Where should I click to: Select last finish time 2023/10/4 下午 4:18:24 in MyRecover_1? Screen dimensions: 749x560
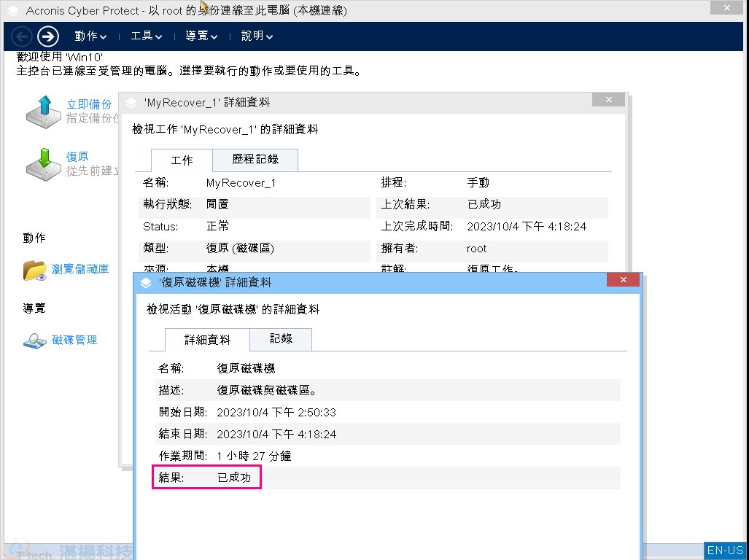point(527,226)
